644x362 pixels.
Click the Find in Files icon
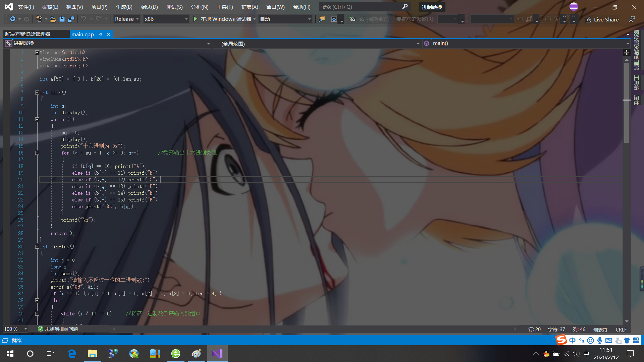tap(322, 19)
